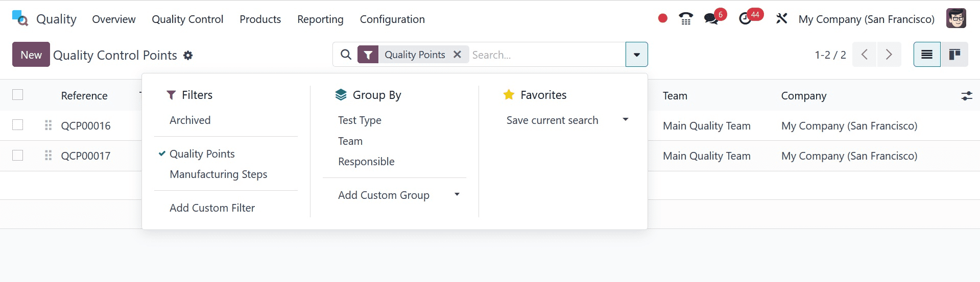
Task: Open the chat messages icon
Action: [x=711, y=19]
